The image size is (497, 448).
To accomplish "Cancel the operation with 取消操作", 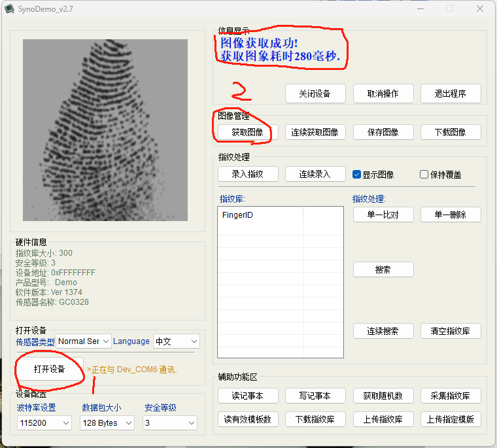I will [x=383, y=94].
